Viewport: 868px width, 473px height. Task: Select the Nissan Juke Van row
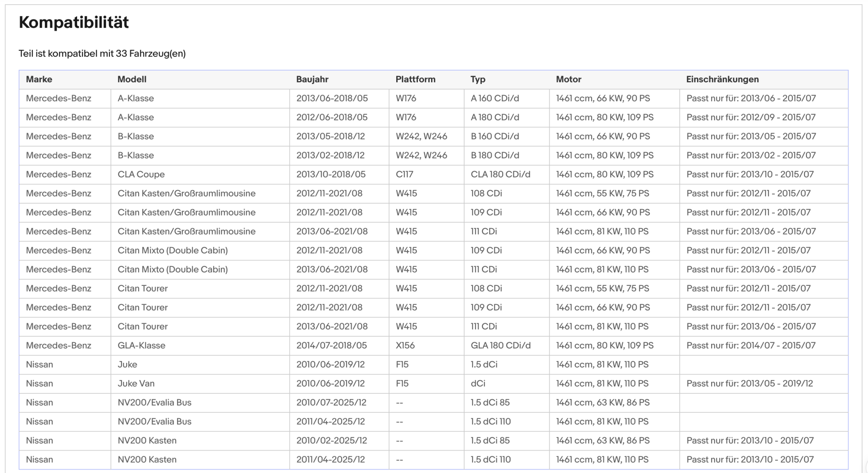[434, 383]
